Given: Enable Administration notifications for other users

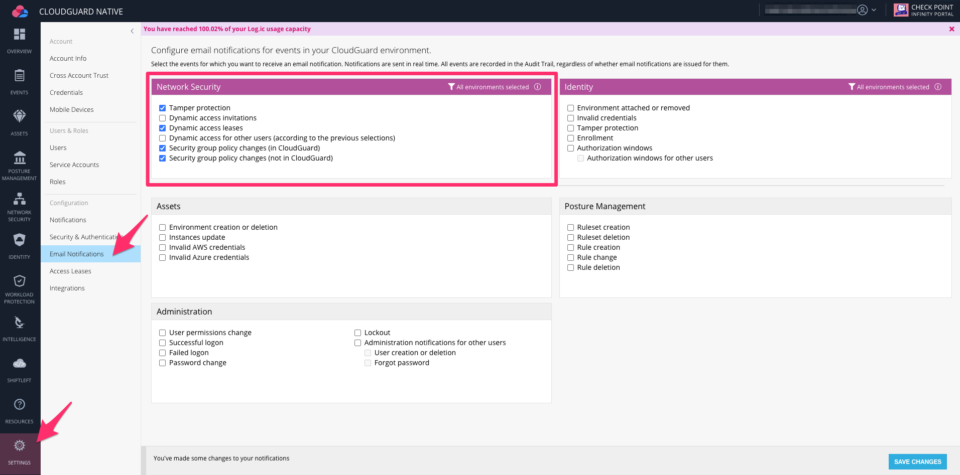Looking at the screenshot, I should [x=358, y=343].
